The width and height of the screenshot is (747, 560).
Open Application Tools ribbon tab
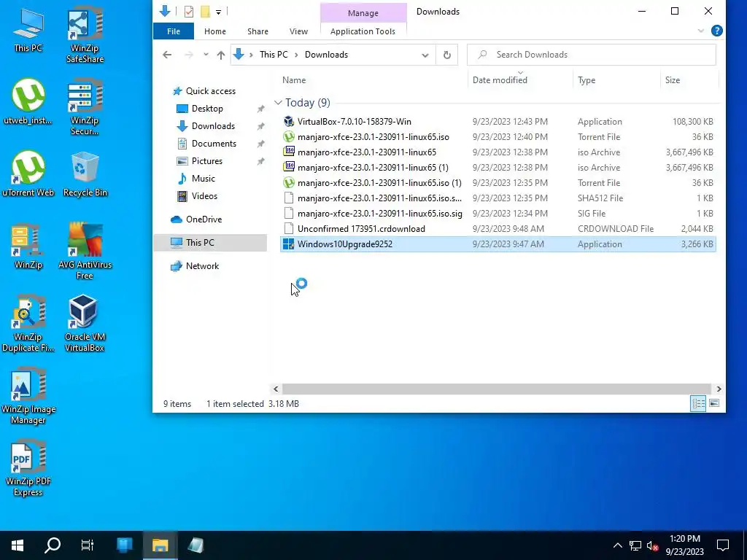pyautogui.click(x=363, y=31)
